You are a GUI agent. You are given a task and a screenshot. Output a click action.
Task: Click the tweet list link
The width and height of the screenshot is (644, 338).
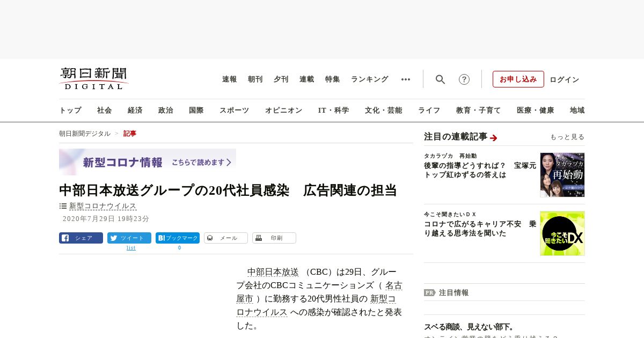coord(131,248)
